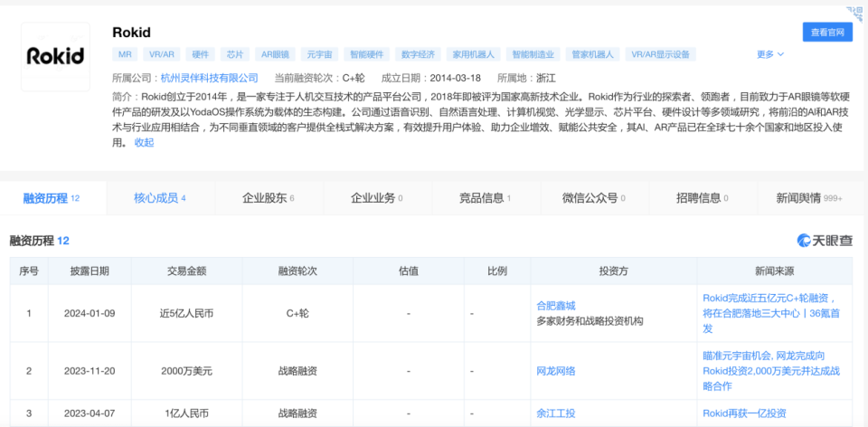The width and height of the screenshot is (868, 427).
Task: Open the Rokid再获一亿投资 news link
Action: [744, 413]
